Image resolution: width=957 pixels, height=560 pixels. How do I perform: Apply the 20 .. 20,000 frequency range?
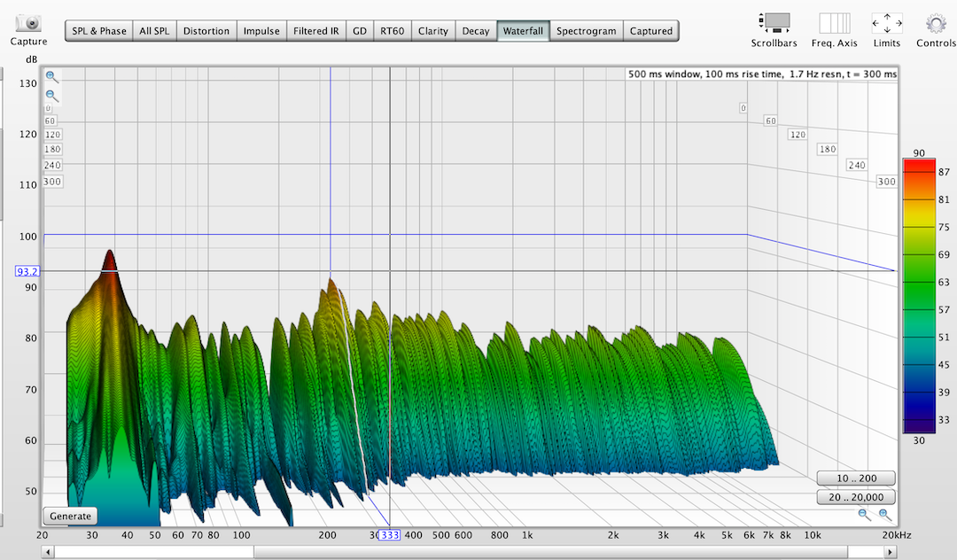click(855, 497)
